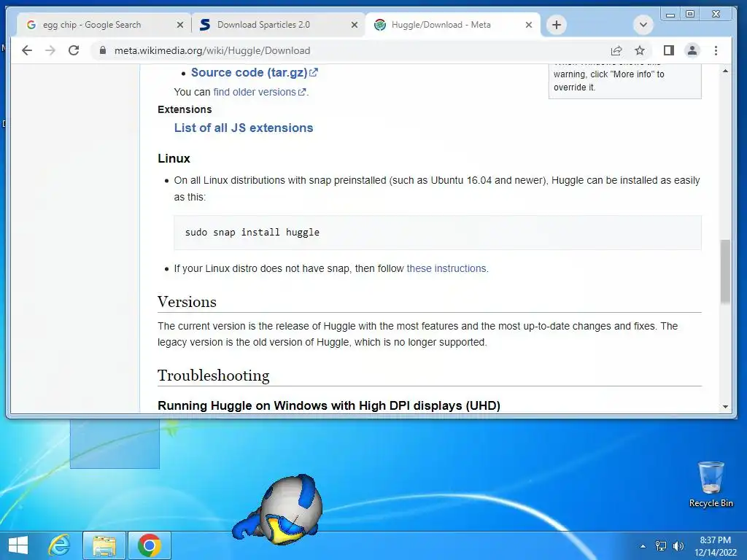Viewport: 747px width, 560px height.
Task: Launch Internet Explorer from the taskbar
Action: [60, 545]
